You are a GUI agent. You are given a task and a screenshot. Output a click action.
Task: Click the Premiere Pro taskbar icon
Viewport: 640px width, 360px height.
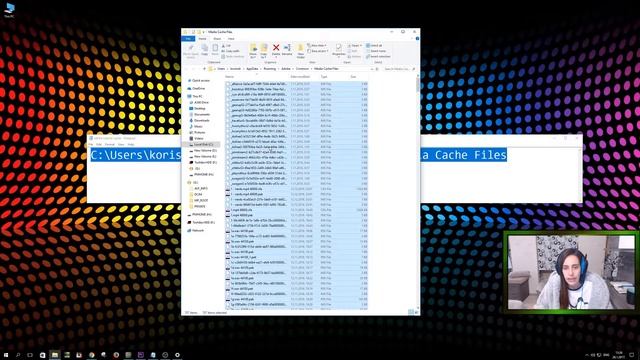click(x=140, y=355)
